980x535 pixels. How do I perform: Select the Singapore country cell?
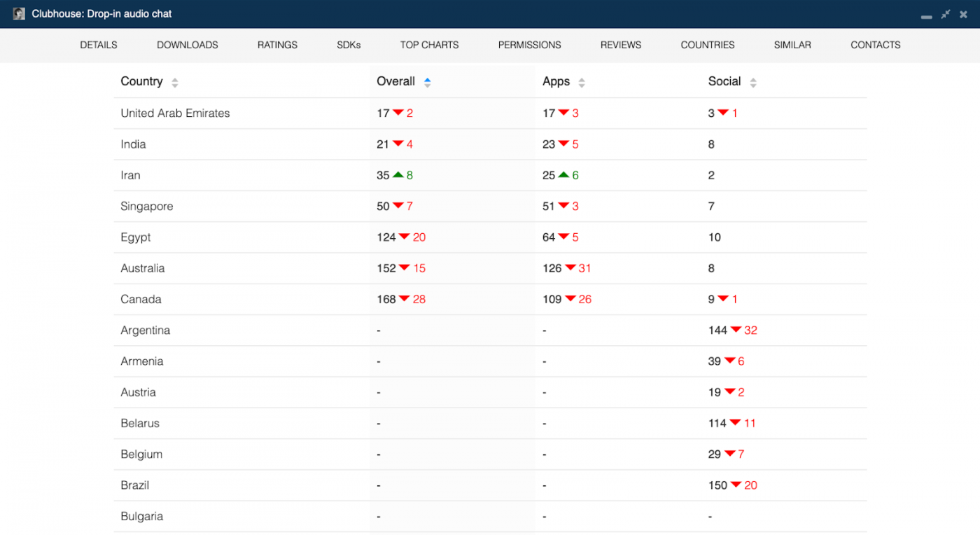(x=147, y=207)
